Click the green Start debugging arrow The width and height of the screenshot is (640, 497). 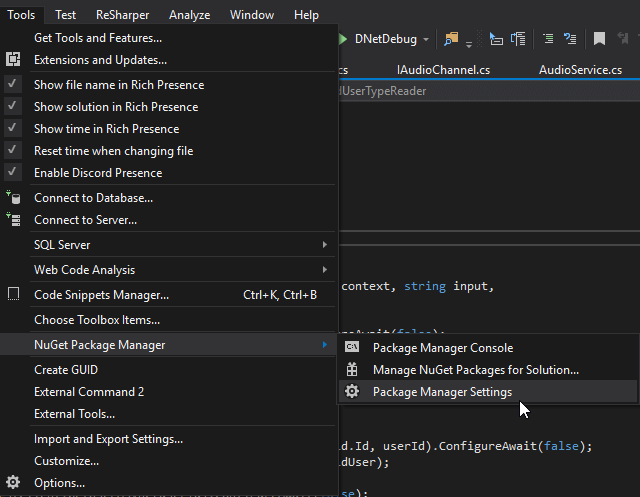pos(344,39)
